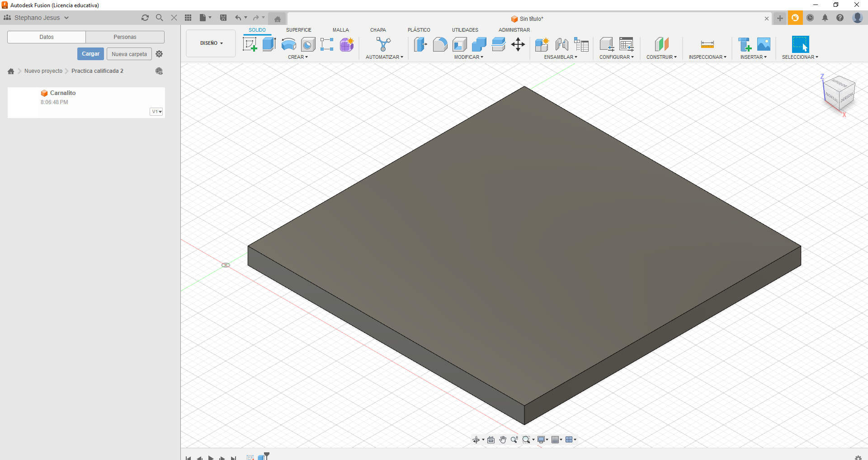The image size is (868, 460).
Task: Expand the INSPECCIONAR menu
Action: 708,57
